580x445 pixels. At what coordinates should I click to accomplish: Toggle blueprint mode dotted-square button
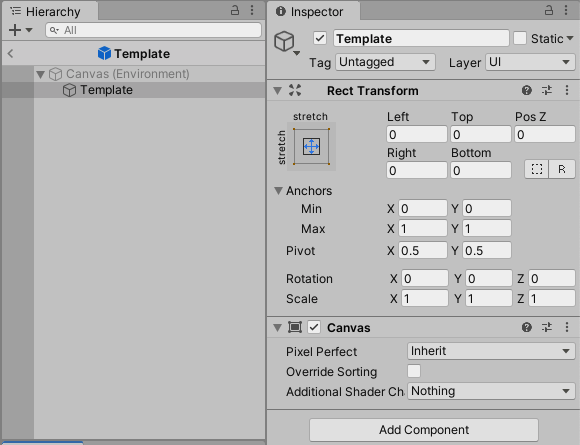[x=536, y=169]
